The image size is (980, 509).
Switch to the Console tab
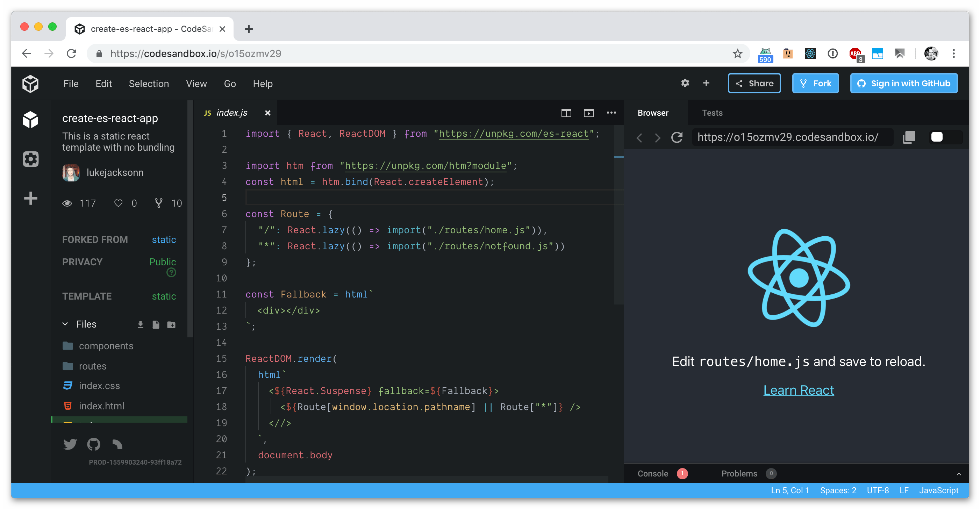pyautogui.click(x=651, y=473)
